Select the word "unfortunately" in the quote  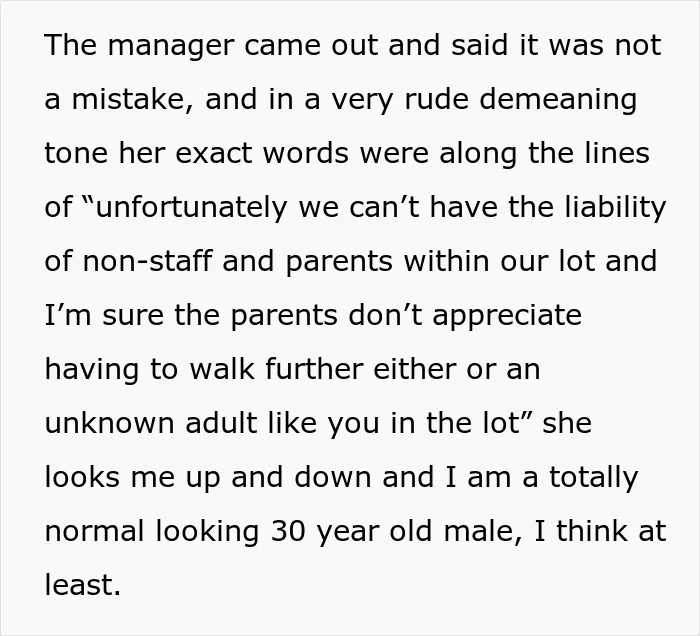coord(191,208)
